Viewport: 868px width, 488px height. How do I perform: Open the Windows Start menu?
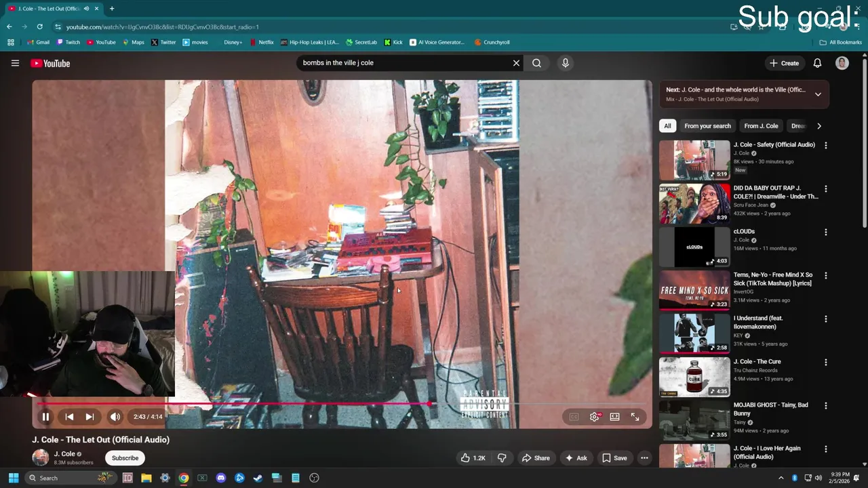click(x=13, y=478)
